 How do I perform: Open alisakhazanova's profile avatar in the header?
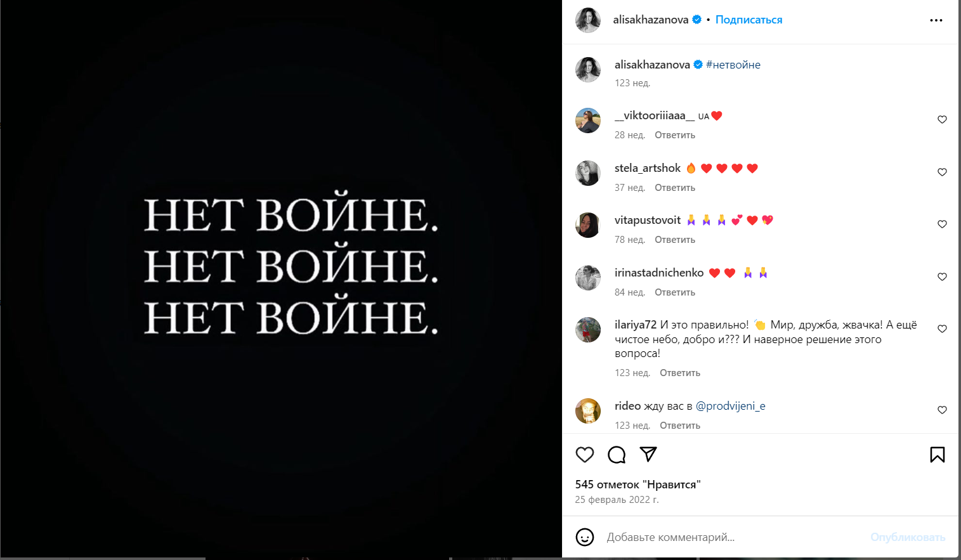pos(588,20)
